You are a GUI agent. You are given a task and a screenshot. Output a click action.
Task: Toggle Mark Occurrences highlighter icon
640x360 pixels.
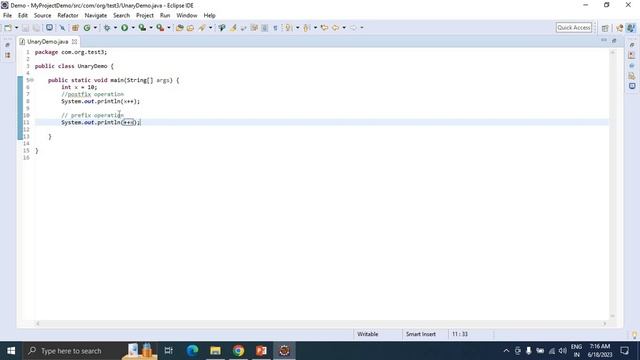(x=233, y=28)
